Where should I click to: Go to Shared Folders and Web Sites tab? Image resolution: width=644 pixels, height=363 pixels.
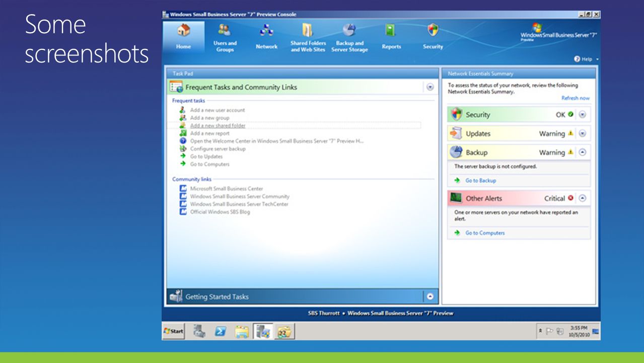pos(308,38)
